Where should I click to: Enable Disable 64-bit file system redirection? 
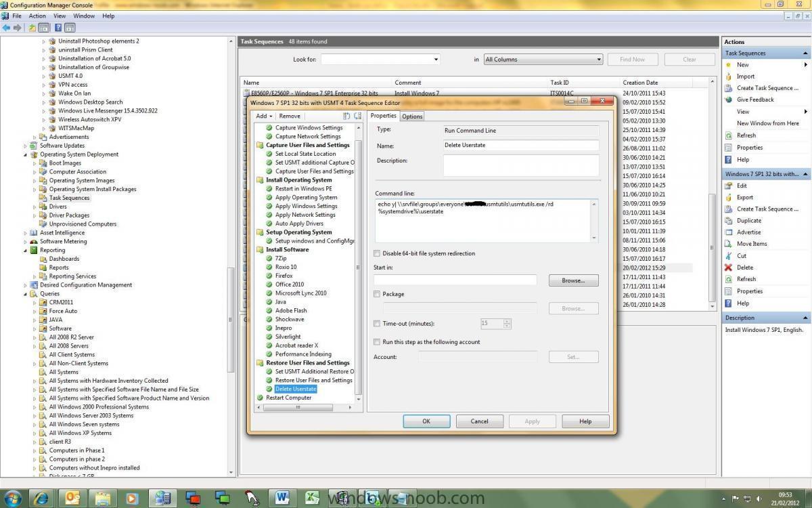tap(377, 253)
